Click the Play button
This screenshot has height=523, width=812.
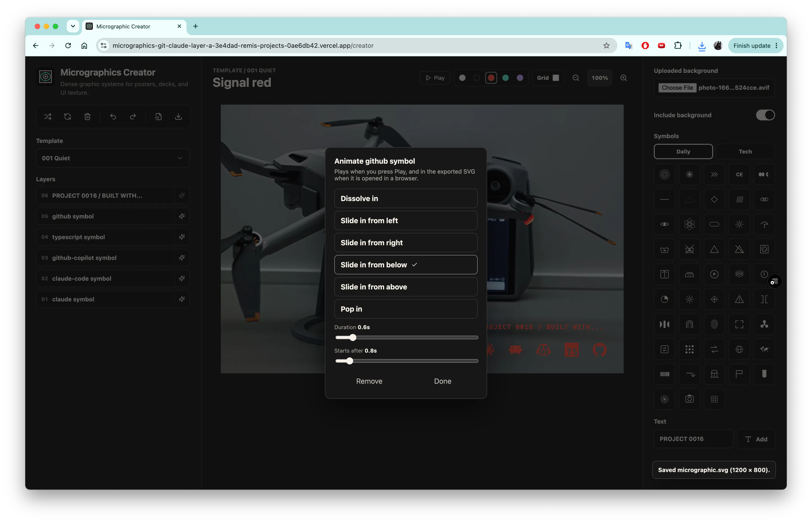coord(435,78)
